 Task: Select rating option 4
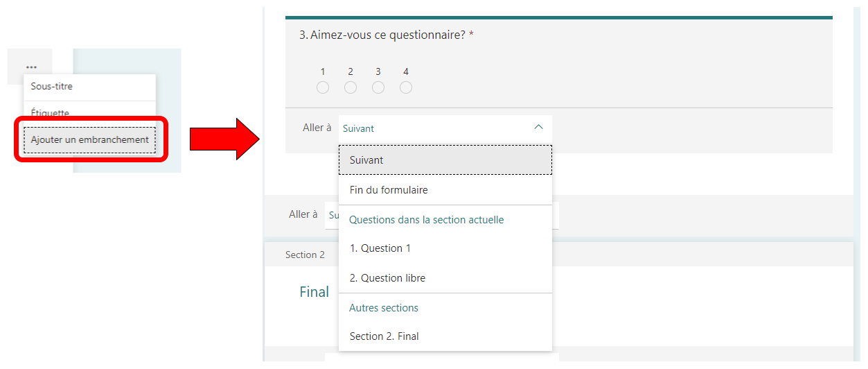(406, 87)
